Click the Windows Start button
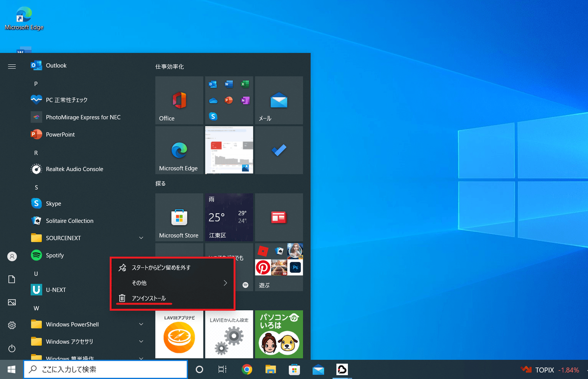The image size is (588, 379). coord(12,369)
